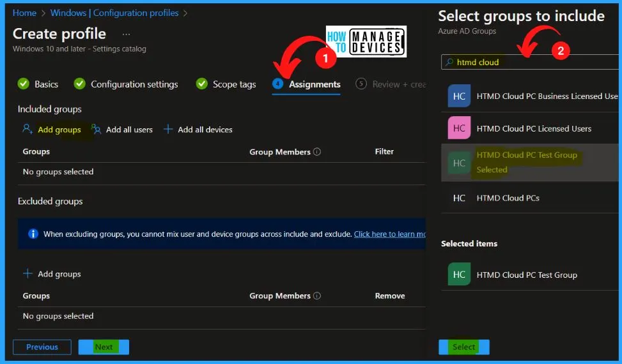Click the htmd cloud search field
The image size is (622, 364).
(529, 62)
